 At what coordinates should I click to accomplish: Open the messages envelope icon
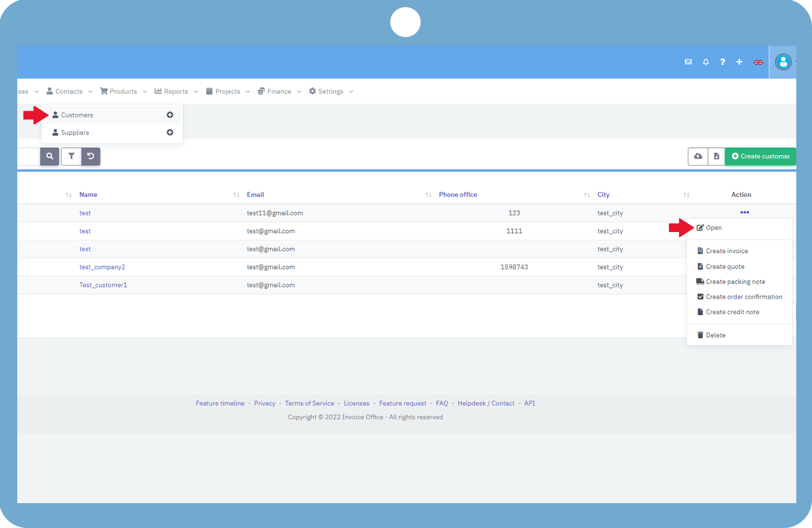(x=688, y=61)
